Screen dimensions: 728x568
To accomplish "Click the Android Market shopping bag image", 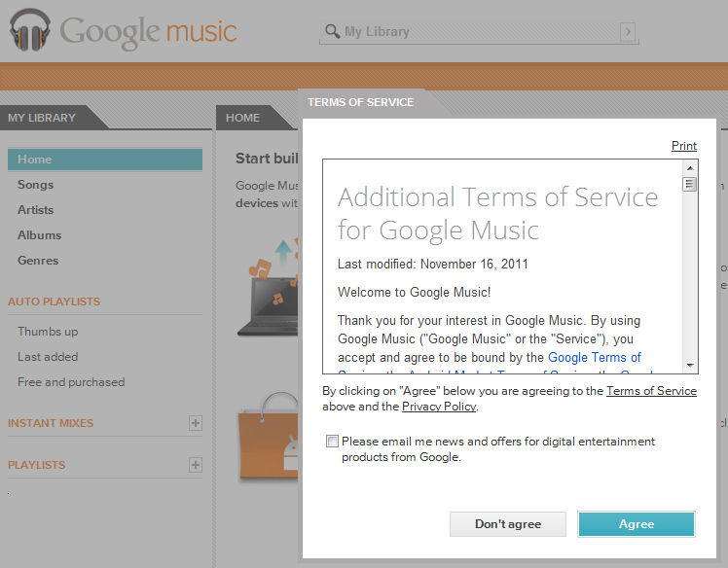I will pyautogui.click(x=268, y=436).
